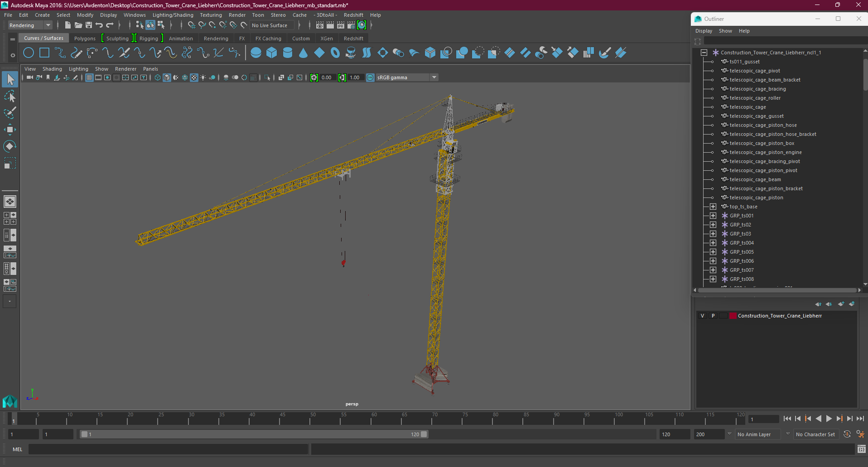The width and height of the screenshot is (868, 467).
Task: Open the Windows menu
Action: pyautogui.click(x=135, y=15)
